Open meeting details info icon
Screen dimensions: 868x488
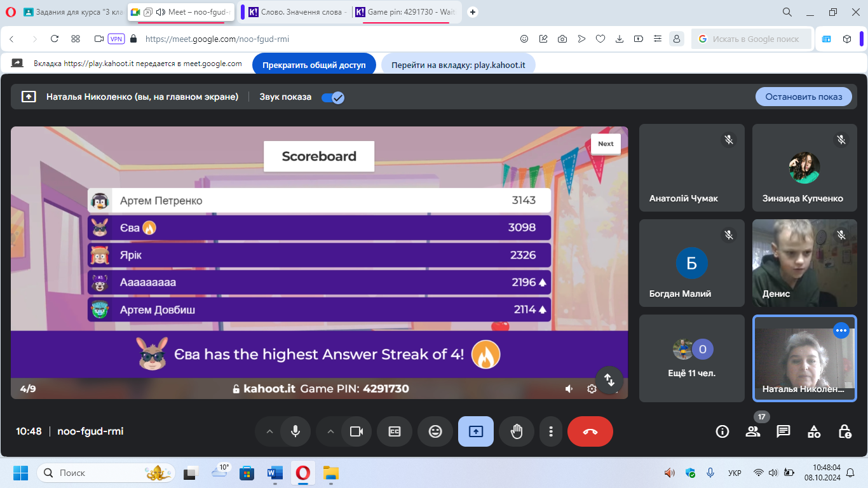722,431
